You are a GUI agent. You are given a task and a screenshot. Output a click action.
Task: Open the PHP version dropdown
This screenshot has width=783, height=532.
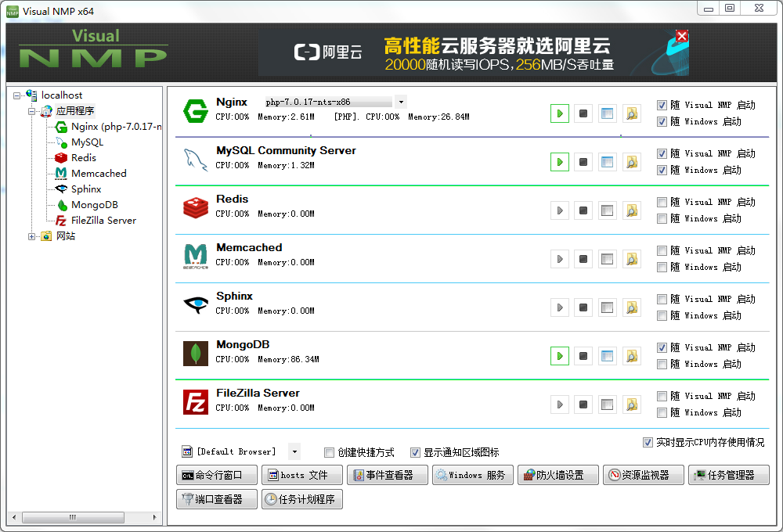(401, 102)
